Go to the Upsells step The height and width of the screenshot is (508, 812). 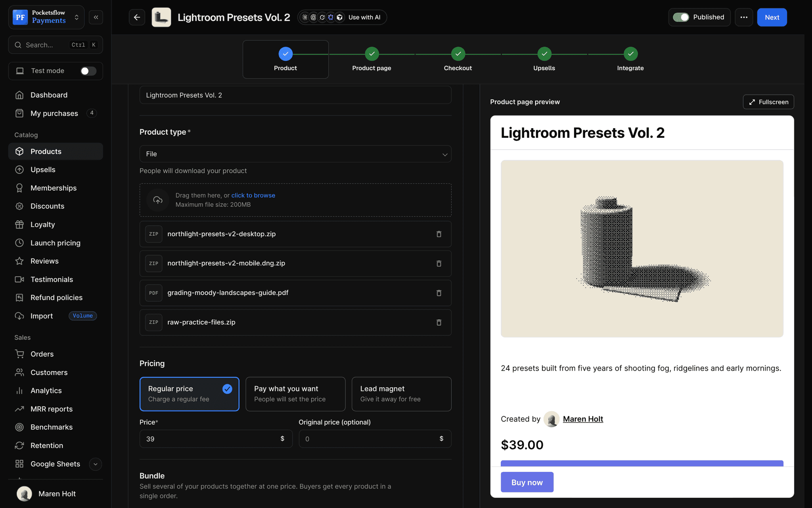point(544,60)
